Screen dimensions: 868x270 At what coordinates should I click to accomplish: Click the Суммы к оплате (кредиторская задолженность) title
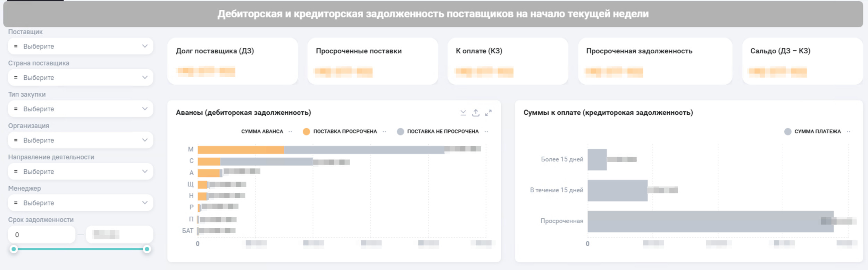point(608,113)
